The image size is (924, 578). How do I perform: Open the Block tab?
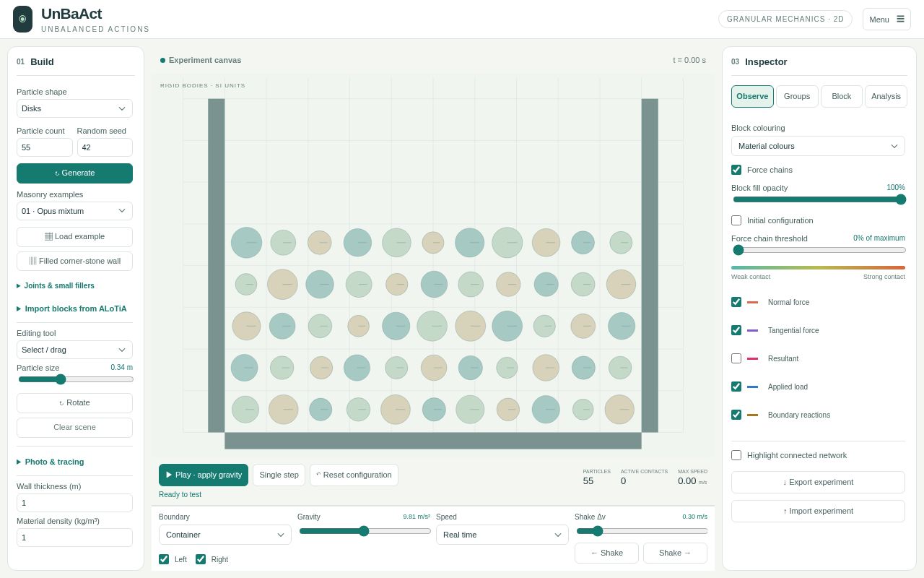pyautogui.click(x=842, y=96)
